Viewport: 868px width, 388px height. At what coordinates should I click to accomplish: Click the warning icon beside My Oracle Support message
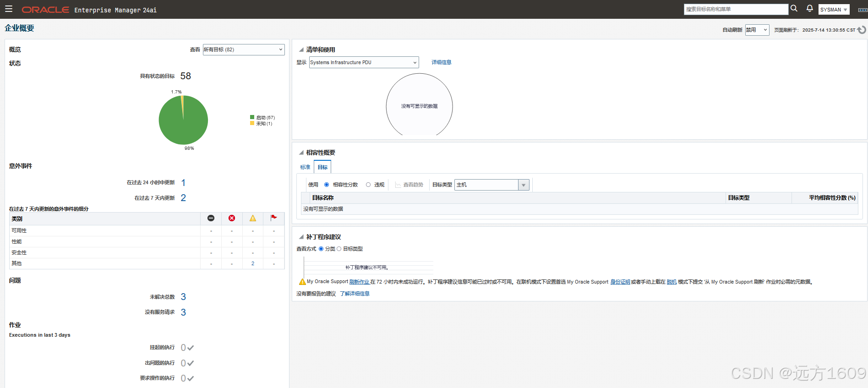[302, 282]
